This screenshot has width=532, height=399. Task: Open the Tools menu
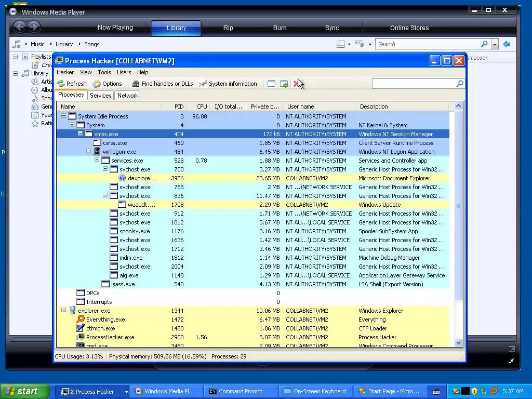coord(104,72)
